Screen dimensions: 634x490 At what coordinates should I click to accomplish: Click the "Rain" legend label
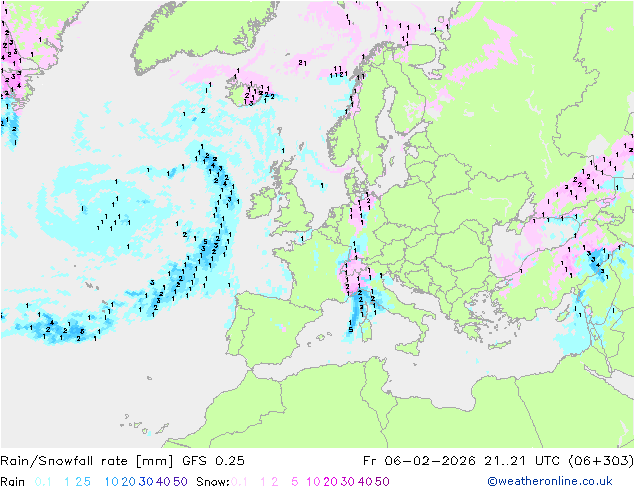point(13,482)
